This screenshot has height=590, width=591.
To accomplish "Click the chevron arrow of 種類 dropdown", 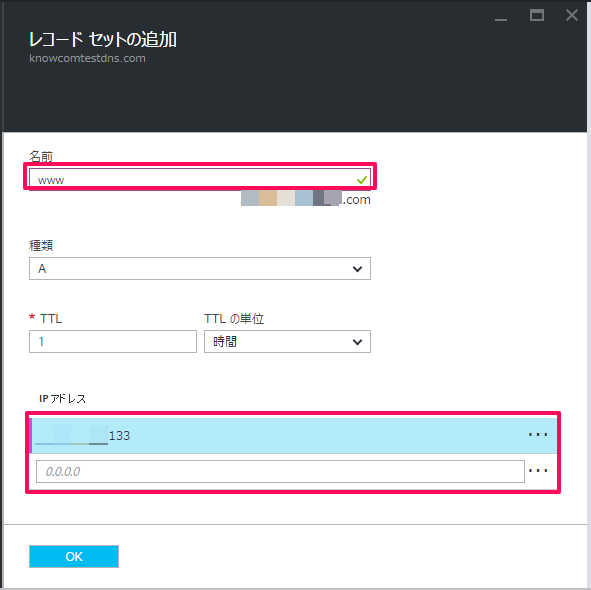I will [x=357, y=269].
